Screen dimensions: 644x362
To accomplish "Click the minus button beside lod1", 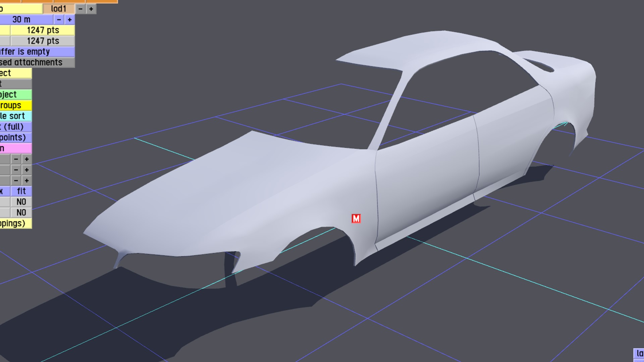I will (80, 9).
